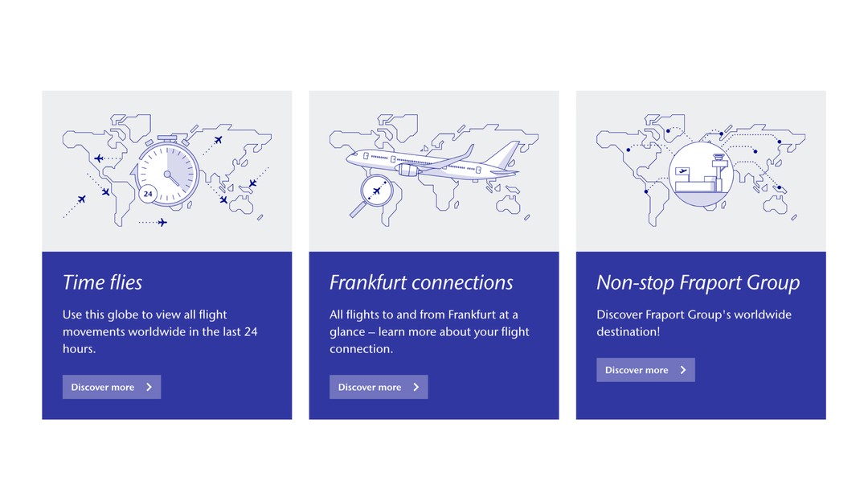Click the stopwatch icon in Time flies card

pyautogui.click(x=167, y=172)
